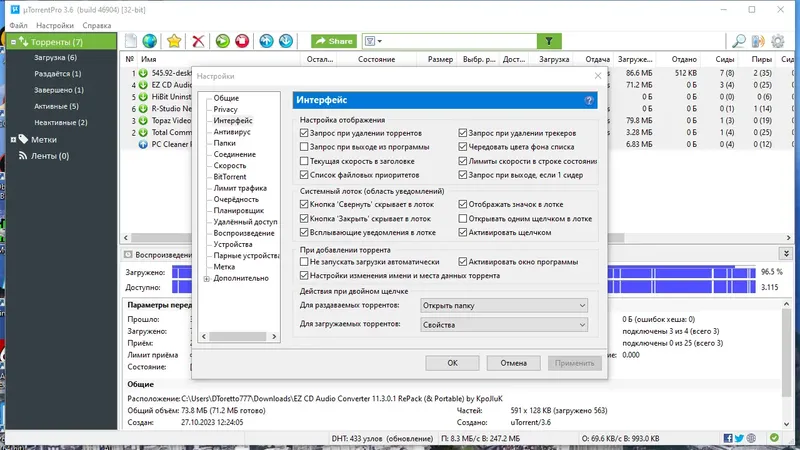Viewport: 800px width, 450px height.
Task: Click the green network status checkmark icon
Action: pyautogui.click(x=774, y=437)
